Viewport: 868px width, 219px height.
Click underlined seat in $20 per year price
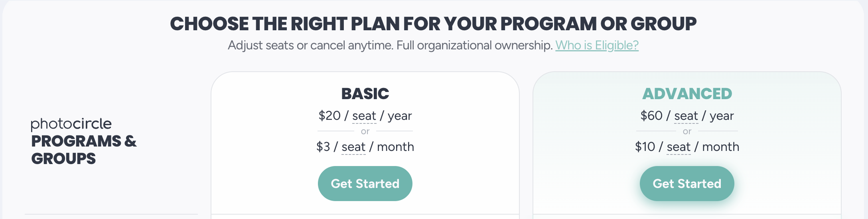[x=364, y=116]
